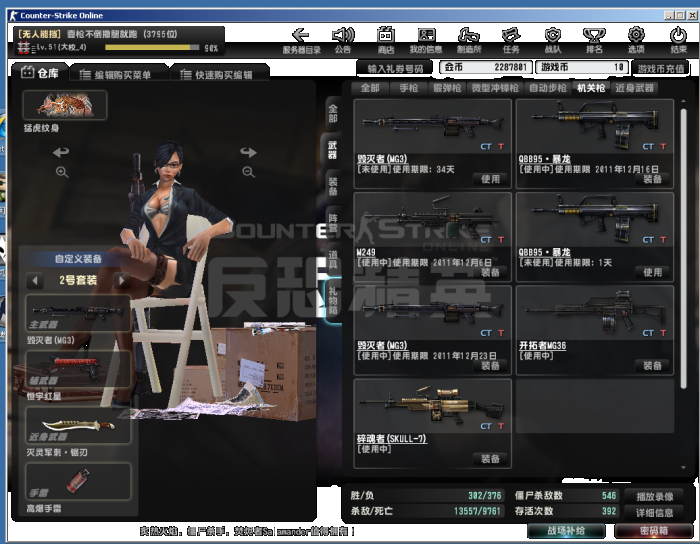The image size is (700, 544).
Task: Select the 开拓者MG36 weapon image
Action: [595, 312]
